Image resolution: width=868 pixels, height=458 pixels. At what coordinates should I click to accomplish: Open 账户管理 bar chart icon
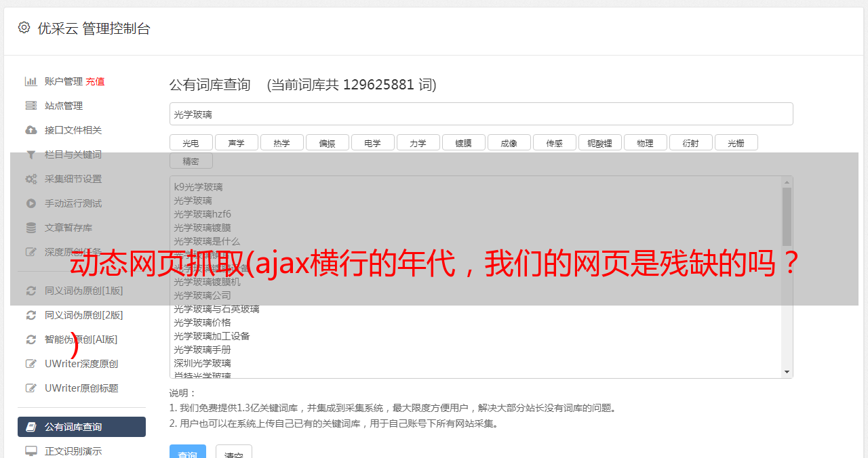[x=31, y=81]
